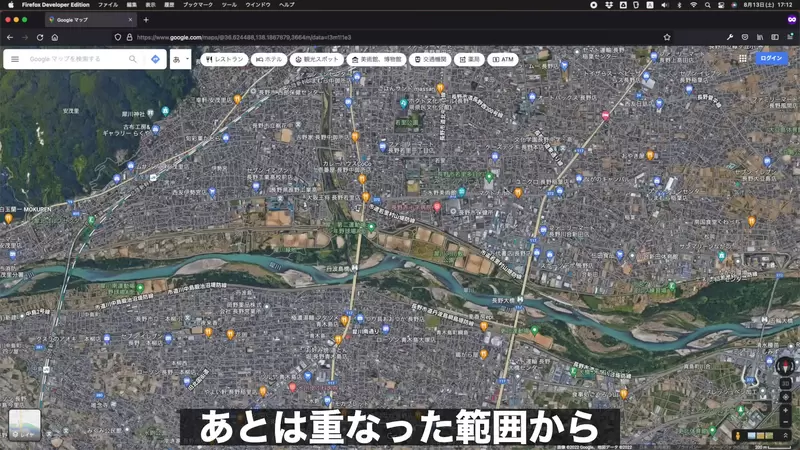Screen dimensions: 800x450
Task: Open Pocket save icon
Action: tap(745, 37)
